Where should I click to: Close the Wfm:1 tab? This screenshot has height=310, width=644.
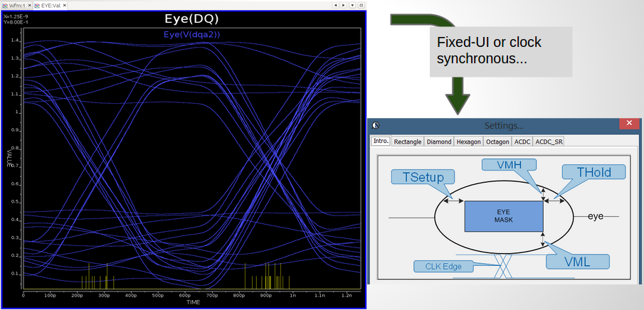pos(28,5)
